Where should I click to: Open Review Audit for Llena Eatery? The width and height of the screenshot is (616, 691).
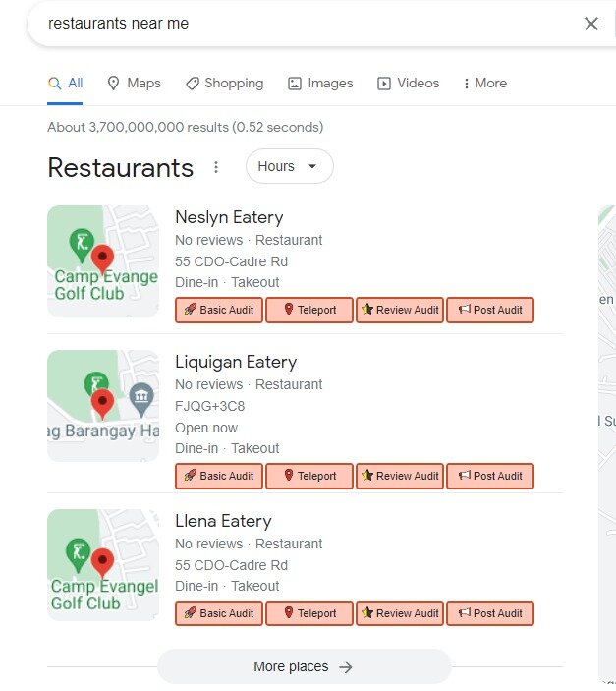point(400,613)
